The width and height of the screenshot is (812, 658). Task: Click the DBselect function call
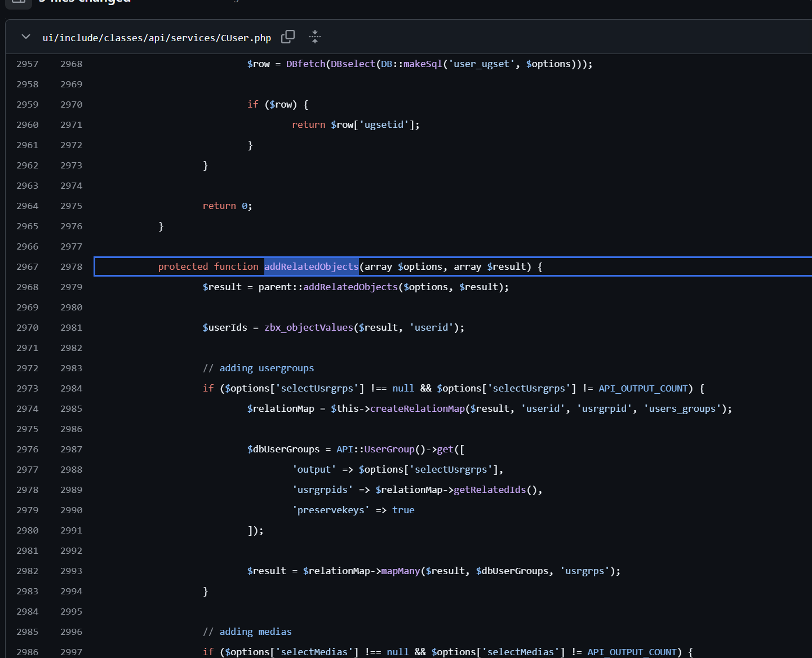tap(353, 64)
